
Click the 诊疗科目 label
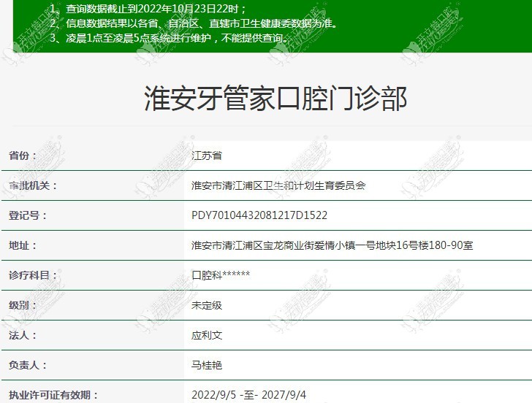(x=33, y=275)
